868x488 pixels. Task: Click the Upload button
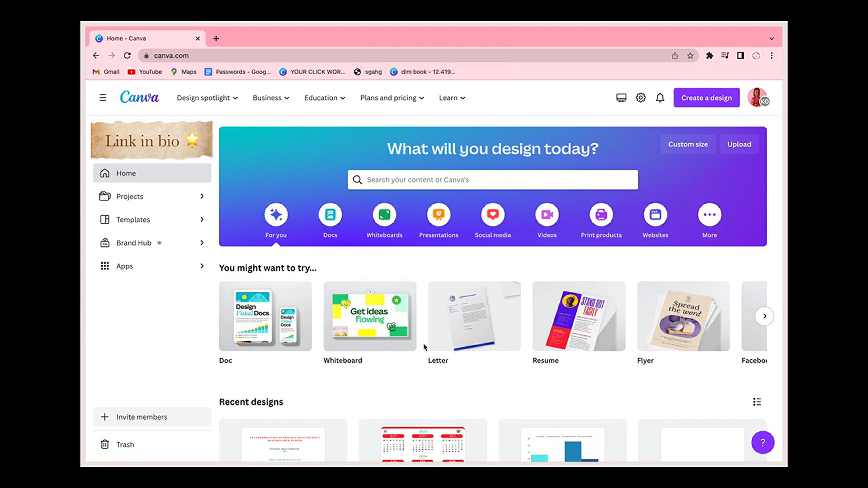pos(739,144)
